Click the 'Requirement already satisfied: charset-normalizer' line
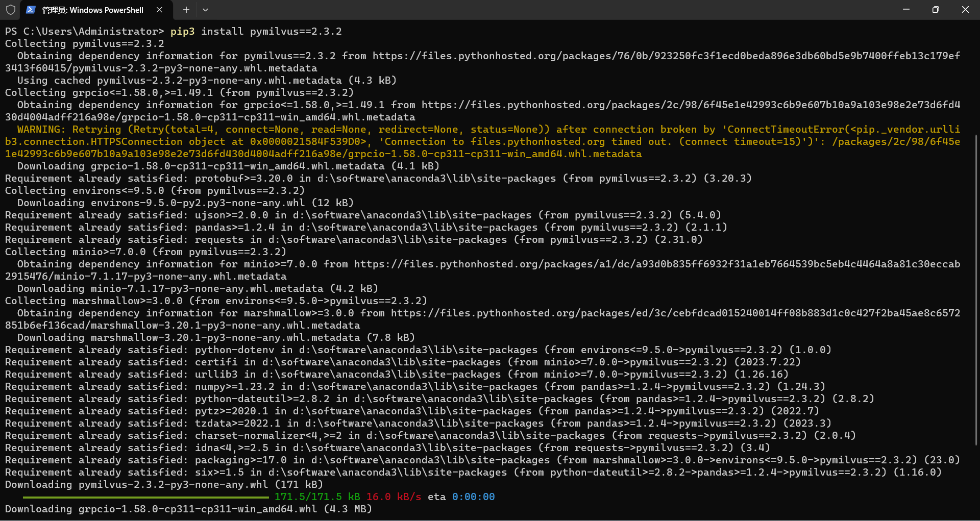The width and height of the screenshot is (980, 521). tap(430, 435)
